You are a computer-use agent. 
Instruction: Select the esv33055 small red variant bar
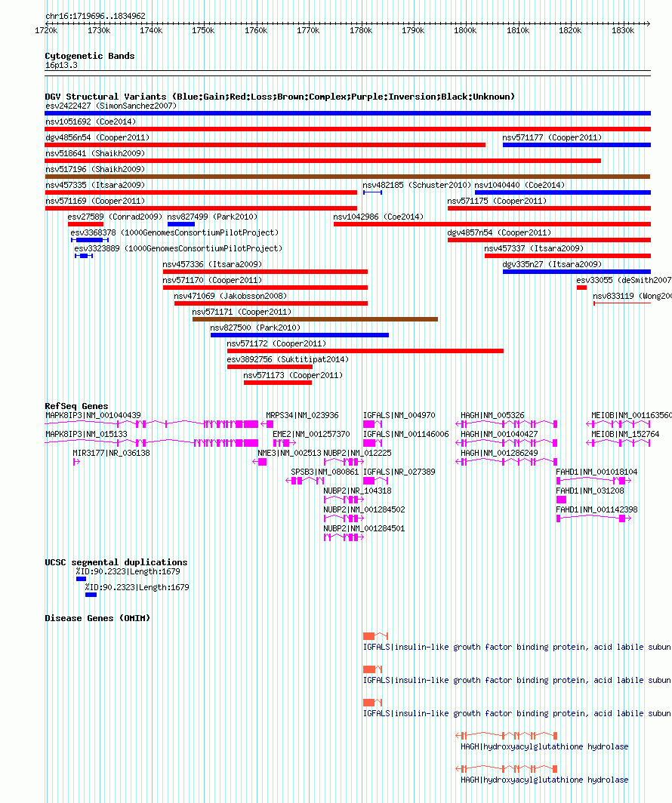[581, 288]
